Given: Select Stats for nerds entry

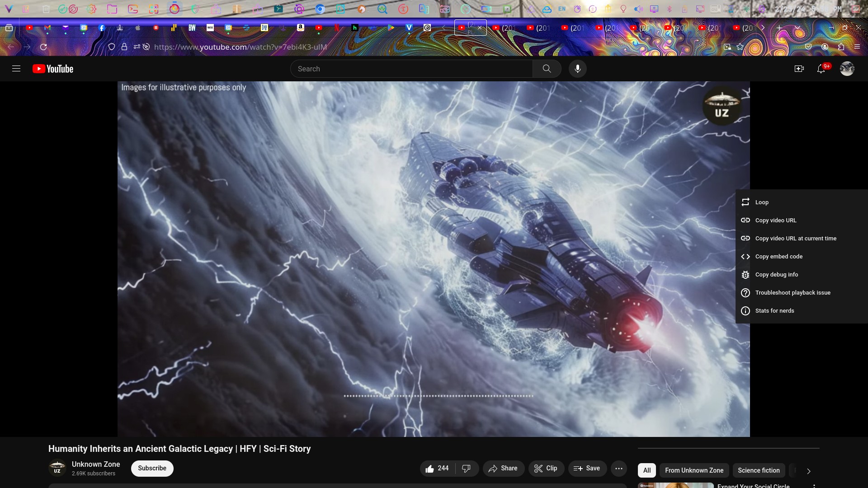Looking at the screenshot, I should (774, 311).
